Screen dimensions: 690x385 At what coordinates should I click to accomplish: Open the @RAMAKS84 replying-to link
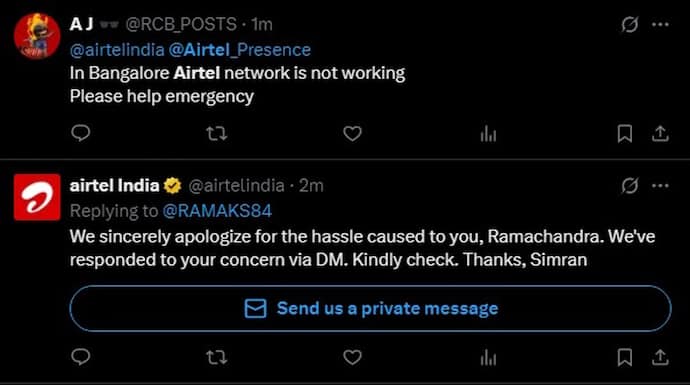click(x=217, y=211)
